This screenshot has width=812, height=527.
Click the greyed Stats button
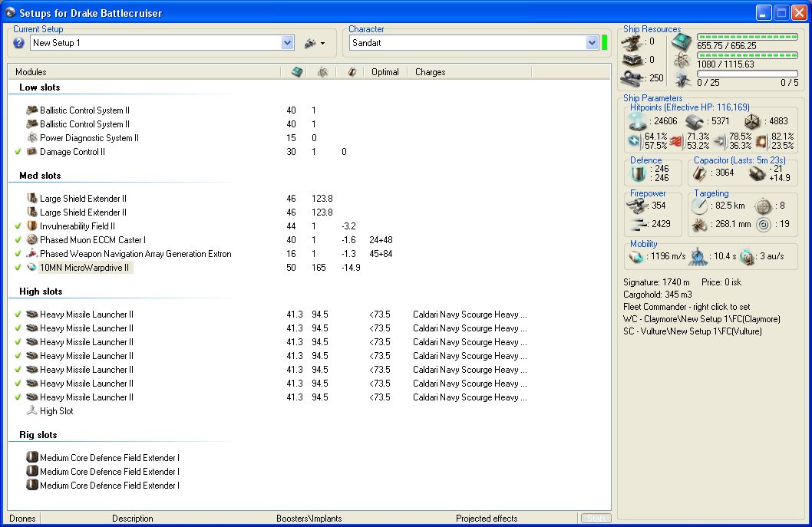[x=596, y=519]
